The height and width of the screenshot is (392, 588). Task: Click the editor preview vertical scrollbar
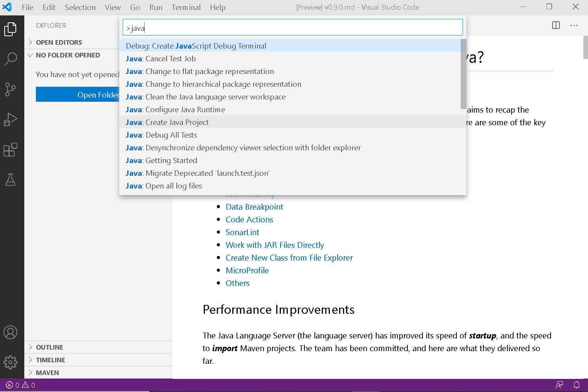coord(585,47)
